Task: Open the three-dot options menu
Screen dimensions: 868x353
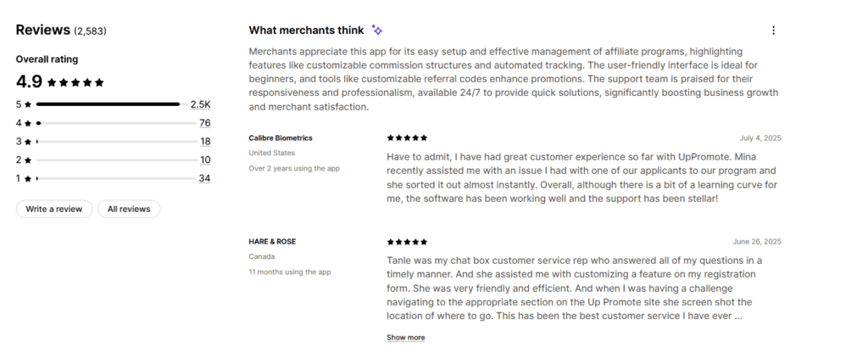Action: click(773, 31)
